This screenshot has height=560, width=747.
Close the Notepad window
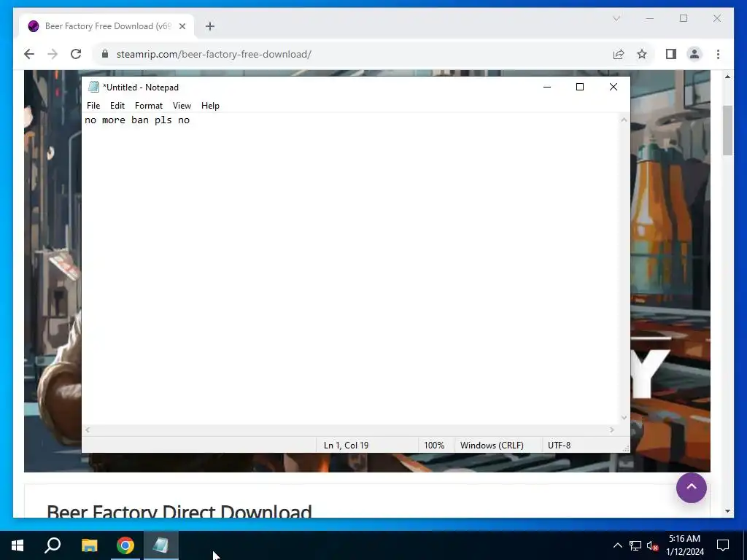[x=614, y=87]
